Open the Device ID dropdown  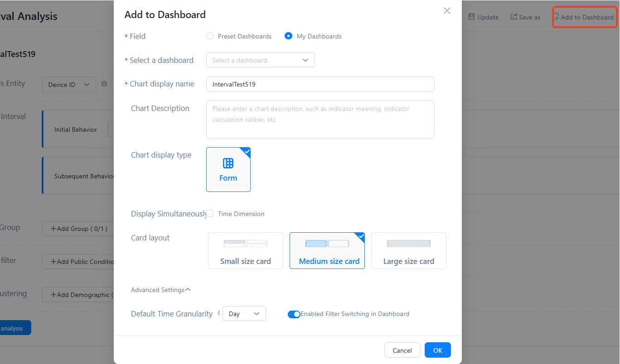click(69, 85)
